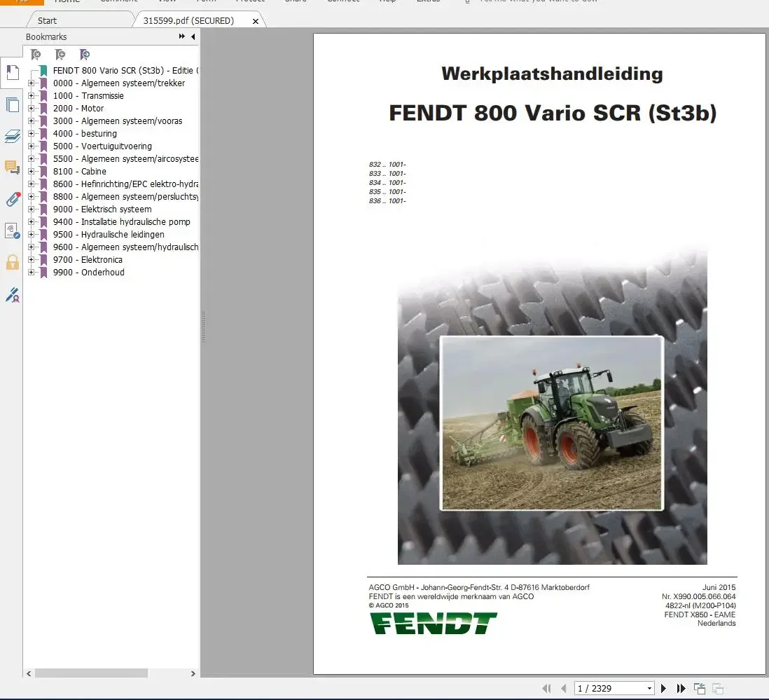Click the bookmarks scrollbar left arrow
Viewport: 769px width, 700px height.
29,673
